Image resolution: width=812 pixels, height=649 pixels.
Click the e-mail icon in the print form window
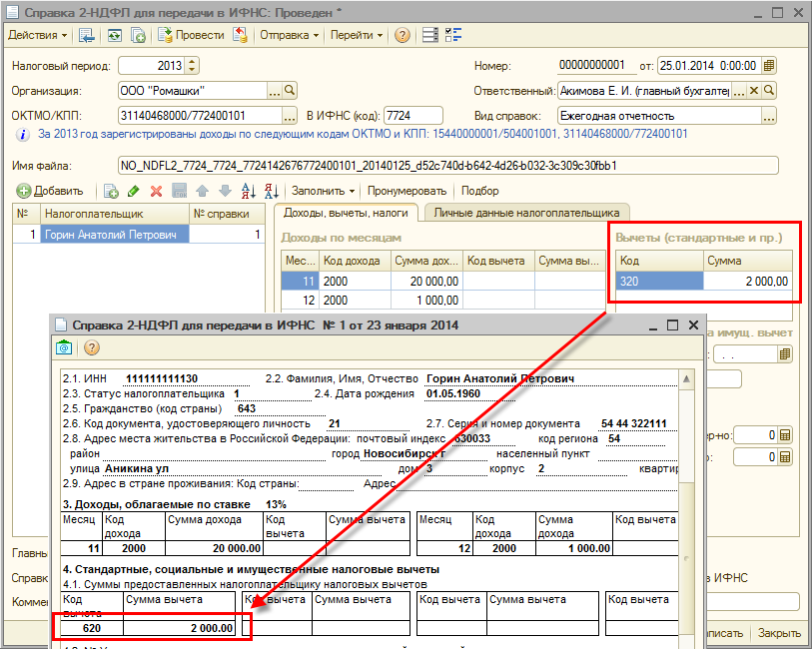tap(66, 347)
